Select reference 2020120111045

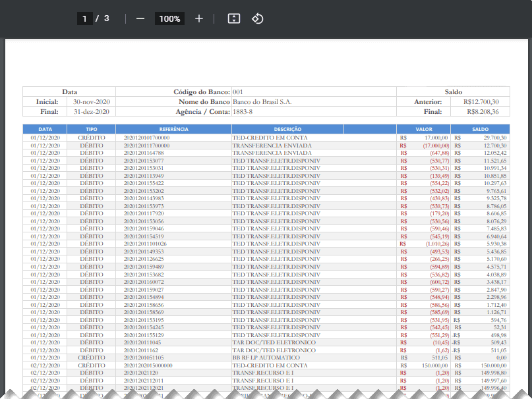pos(142,342)
